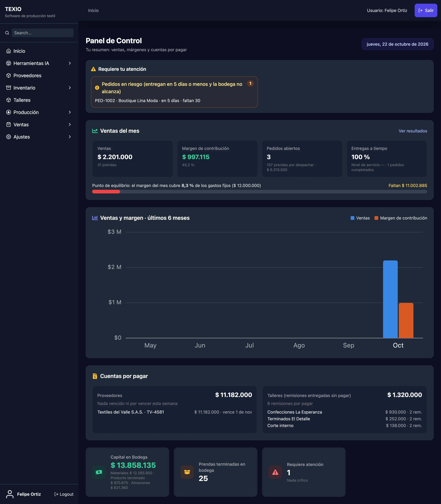This screenshot has height=504, width=441.
Task: Click the user avatar icon beside Felipe Ortiz
Action: click(x=10, y=494)
